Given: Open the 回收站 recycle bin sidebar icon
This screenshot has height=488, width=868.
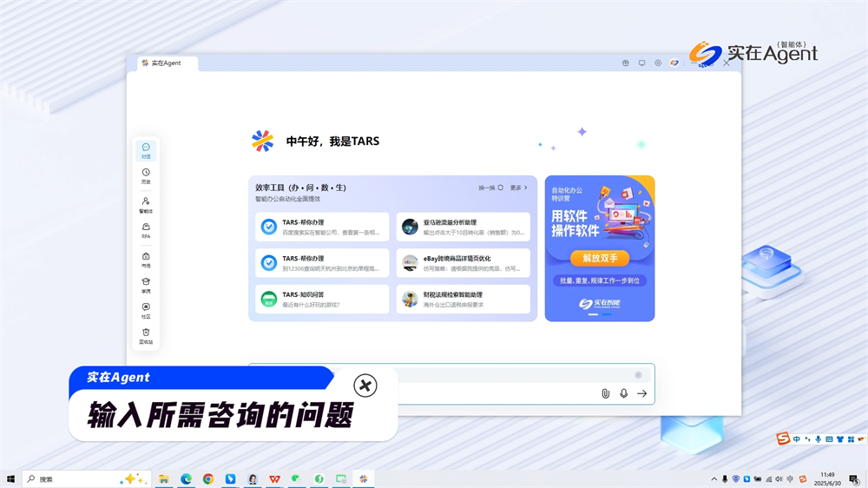Looking at the screenshot, I should (146, 335).
